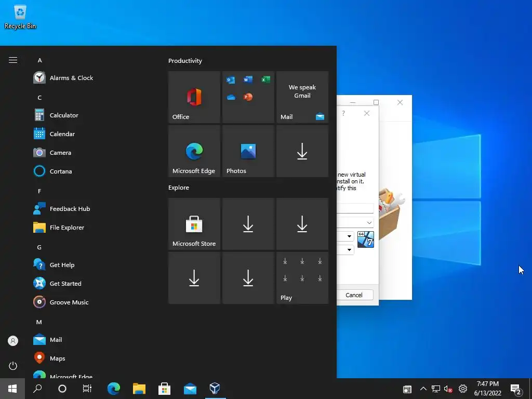Click the letter A section header

coord(39,60)
